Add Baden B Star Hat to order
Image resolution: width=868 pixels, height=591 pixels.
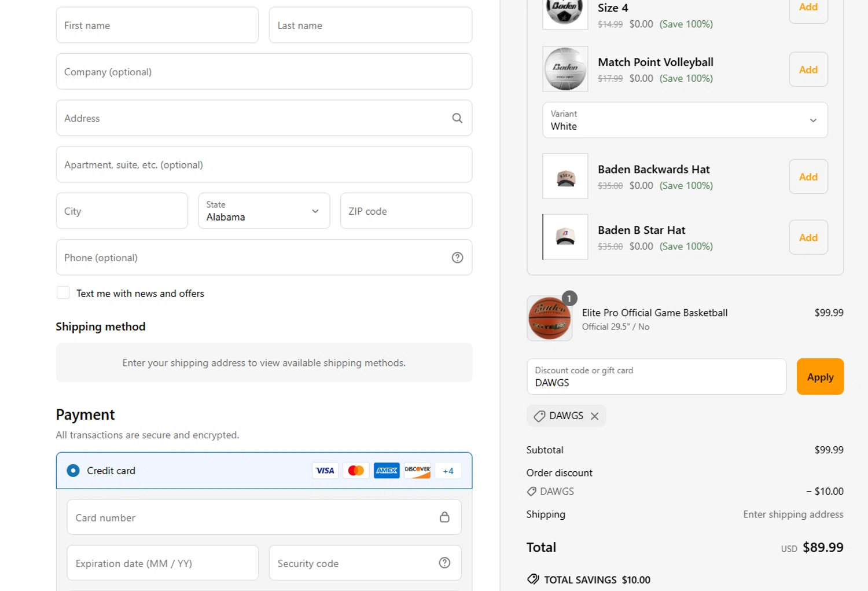click(x=808, y=237)
